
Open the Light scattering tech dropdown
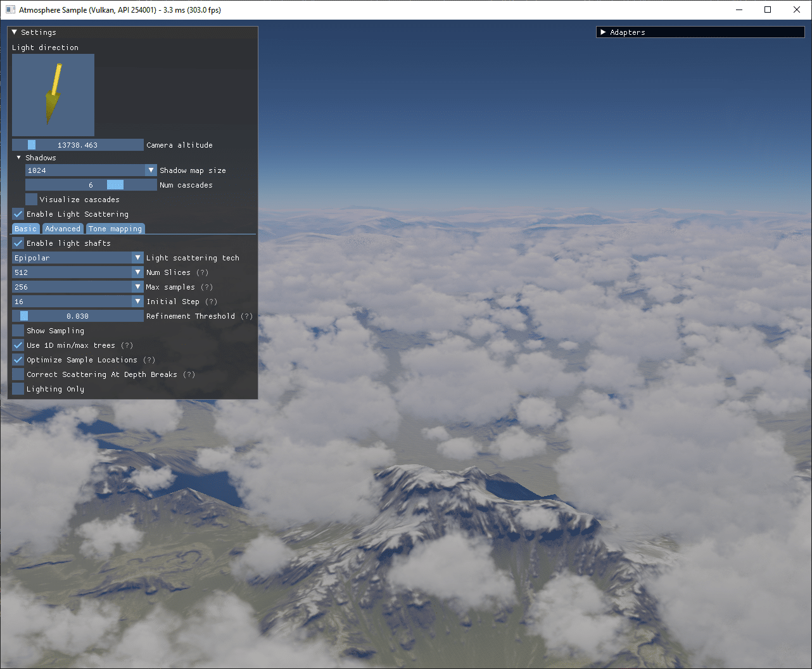tap(78, 258)
